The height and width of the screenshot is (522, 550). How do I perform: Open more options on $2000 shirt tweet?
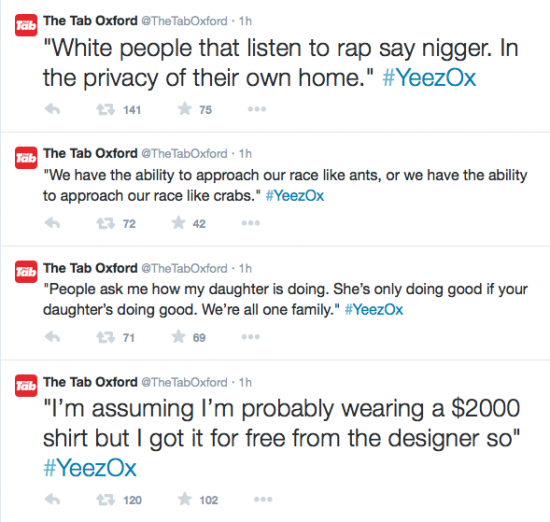pyautogui.click(x=263, y=500)
